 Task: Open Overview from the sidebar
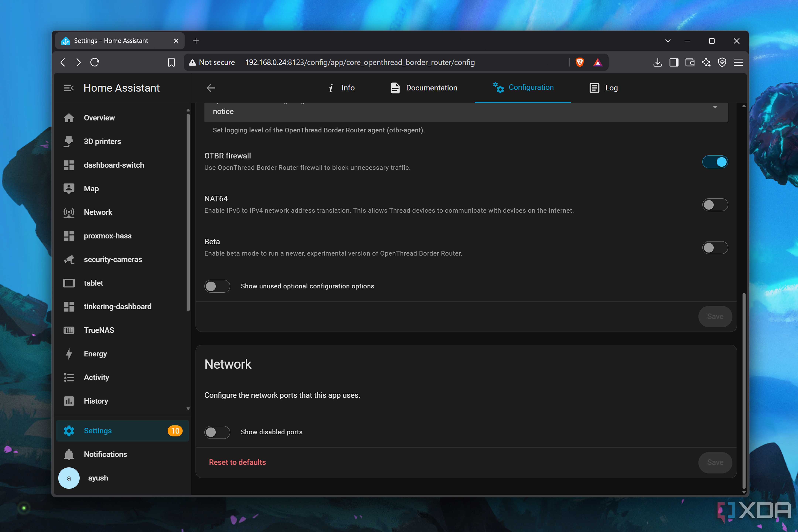[122, 118]
